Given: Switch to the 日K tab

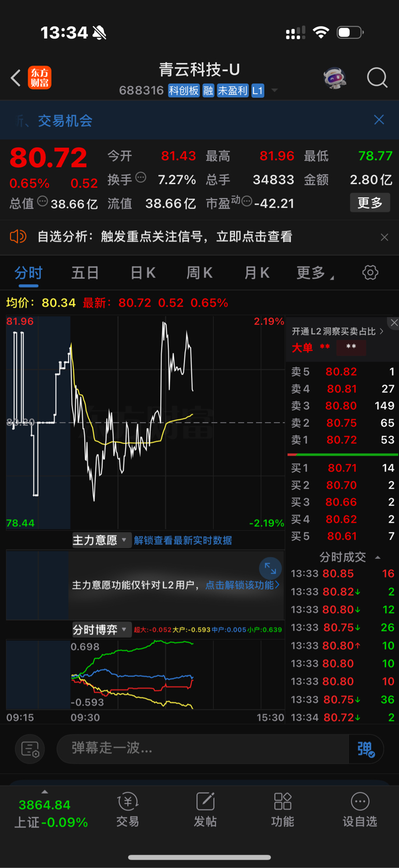Looking at the screenshot, I should click(x=143, y=273).
